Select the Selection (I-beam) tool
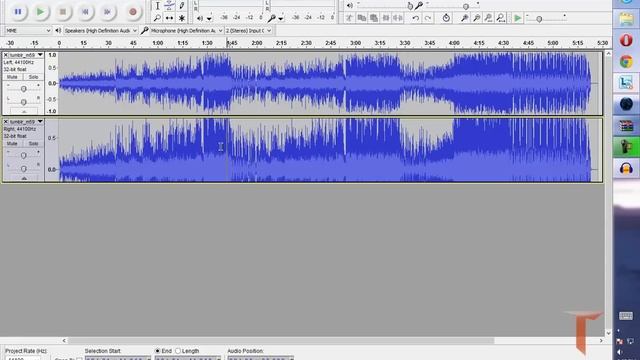This screenshot has width=640, height=360. coord(158,6)
